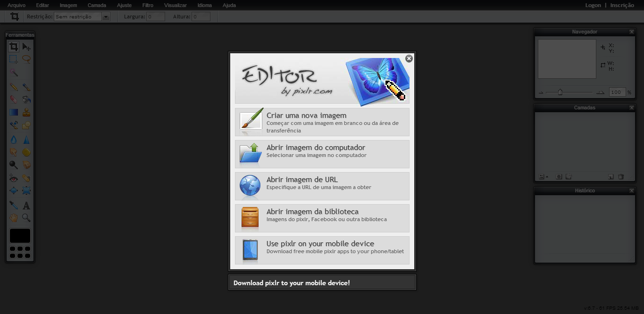Open the Ajuda menu
644x314 pixels.
(229, 5)
